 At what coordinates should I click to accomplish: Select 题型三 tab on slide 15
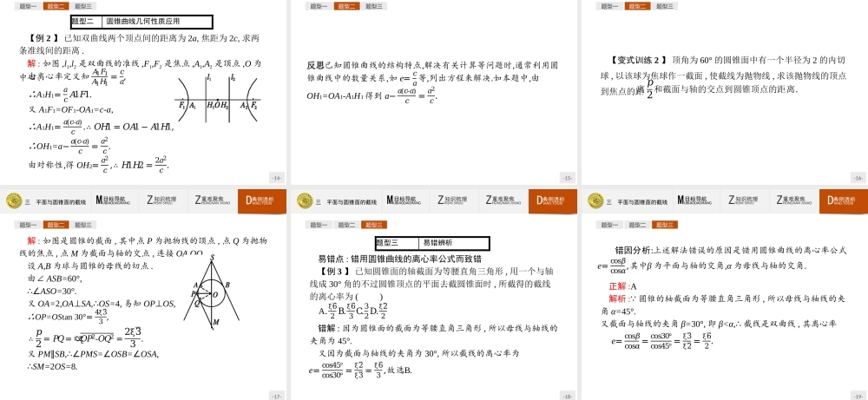[373, 6]
